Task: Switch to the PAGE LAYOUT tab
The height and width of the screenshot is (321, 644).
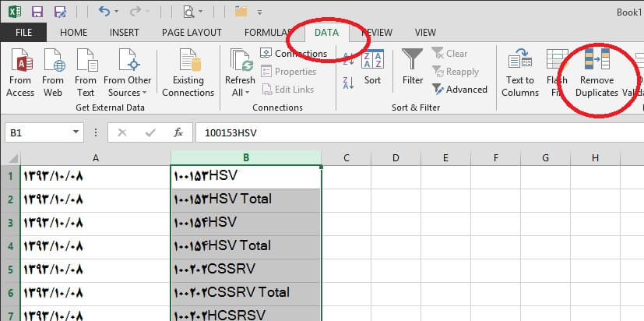Action: click(x=192, y=33)
